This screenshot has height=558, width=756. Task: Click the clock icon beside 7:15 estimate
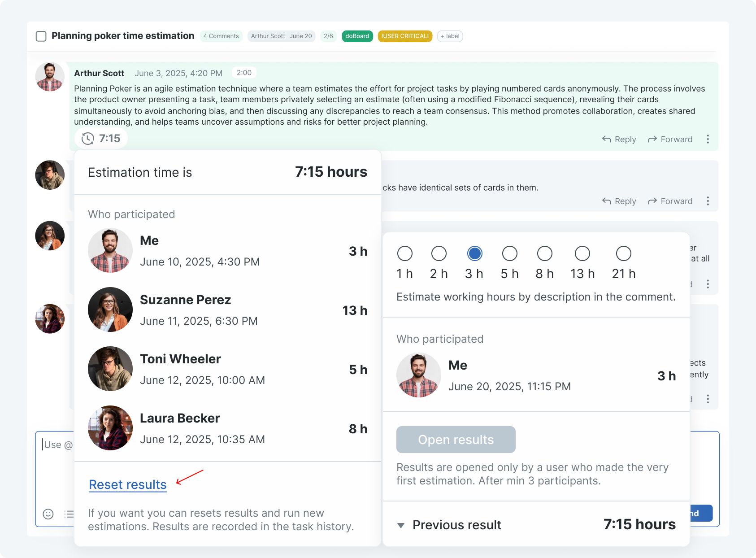(x=88, y=139)
